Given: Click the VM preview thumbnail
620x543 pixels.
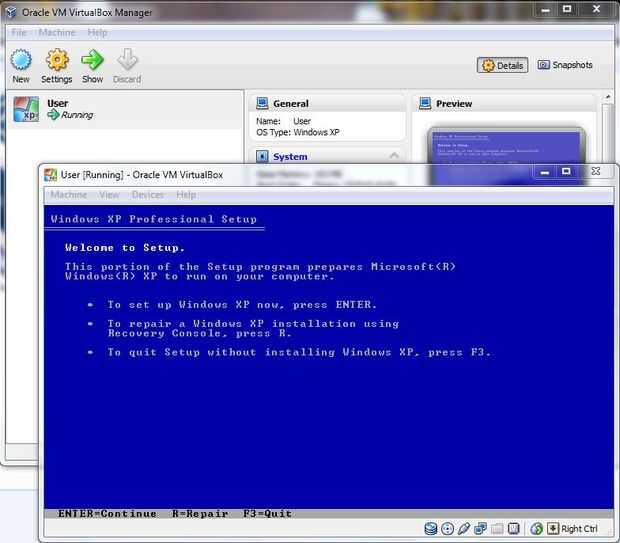Looking at the screenshot, I should coord(506,156).
